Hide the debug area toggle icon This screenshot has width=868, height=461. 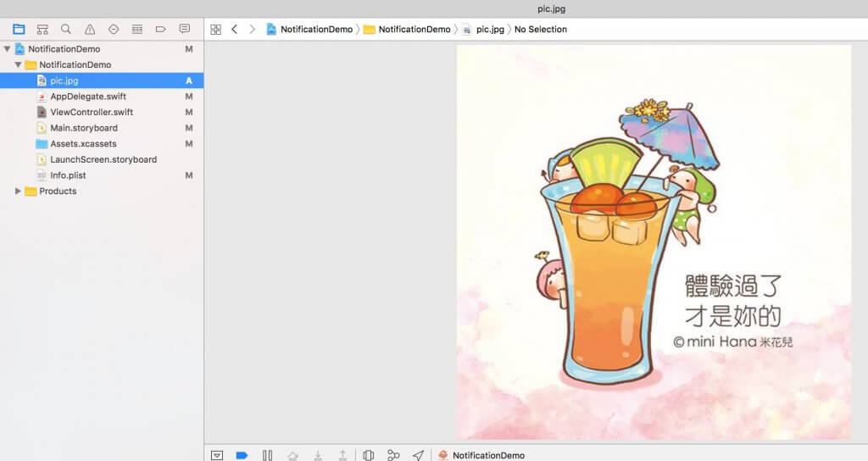pyautogui.click(x=217, y=455)
